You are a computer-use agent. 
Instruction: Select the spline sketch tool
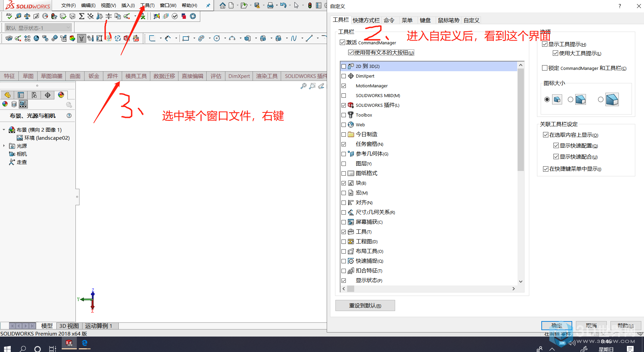pos(294,38)
